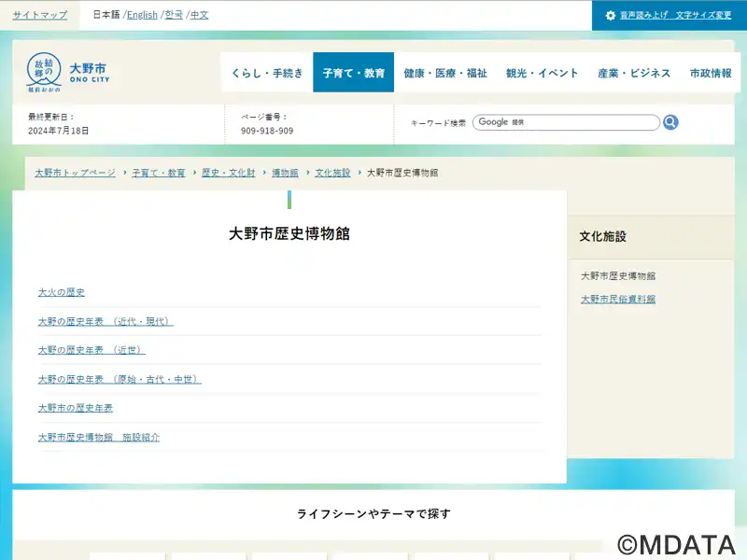Image resolution: width=747 pixels, height=560 pixels.
Task: Open 音声読み上げ 文字サイズ変更 settings
Action: (675, 15)
